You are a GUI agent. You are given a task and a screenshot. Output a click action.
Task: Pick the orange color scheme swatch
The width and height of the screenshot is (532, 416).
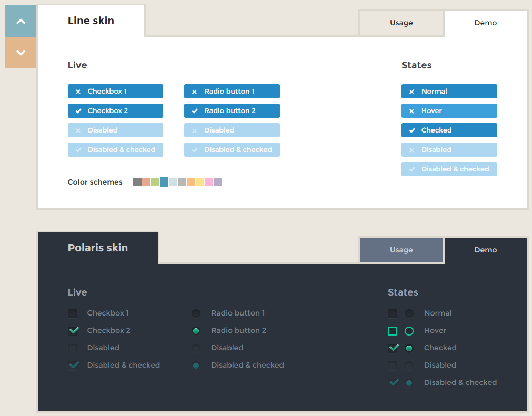(x=191, y=182)
